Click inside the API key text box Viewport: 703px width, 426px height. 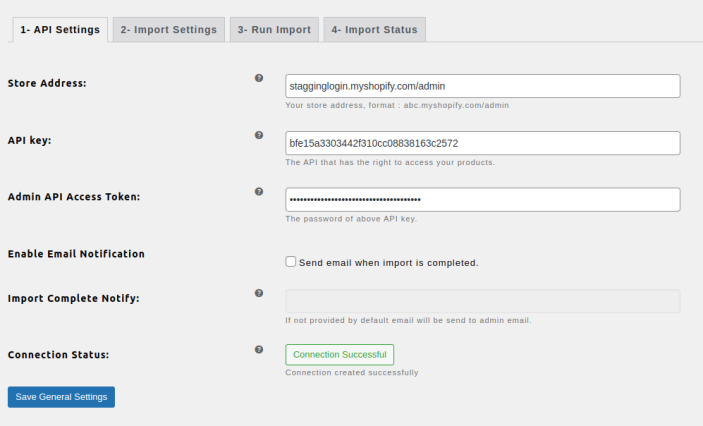(482, 143)
